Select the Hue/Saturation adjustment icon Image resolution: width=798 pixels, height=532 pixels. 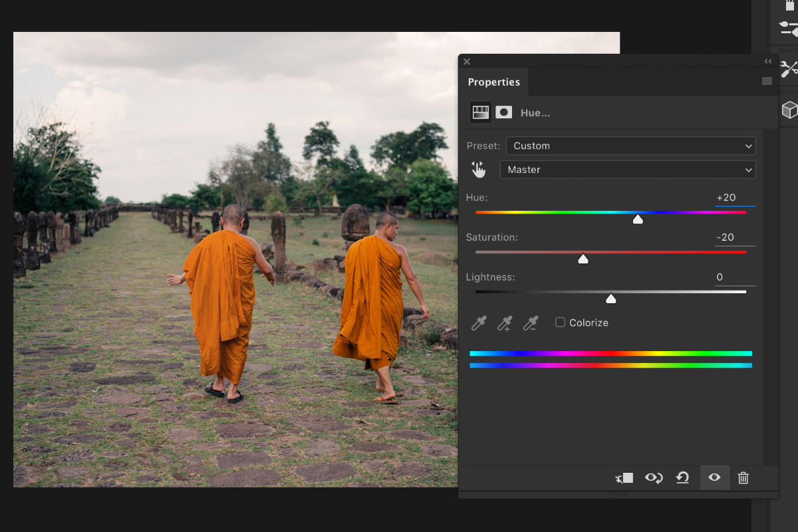click(x=479, y=112)
